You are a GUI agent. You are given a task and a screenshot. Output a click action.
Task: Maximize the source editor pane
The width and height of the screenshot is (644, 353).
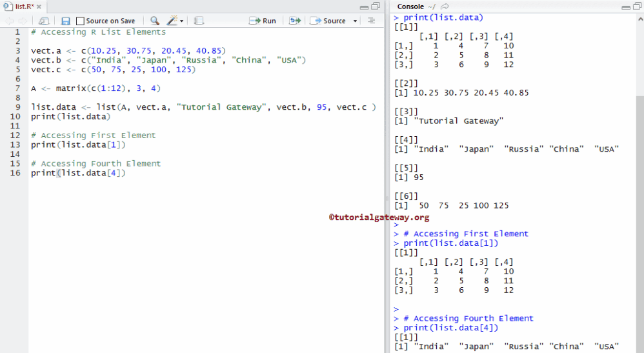(x=376, y=6)
